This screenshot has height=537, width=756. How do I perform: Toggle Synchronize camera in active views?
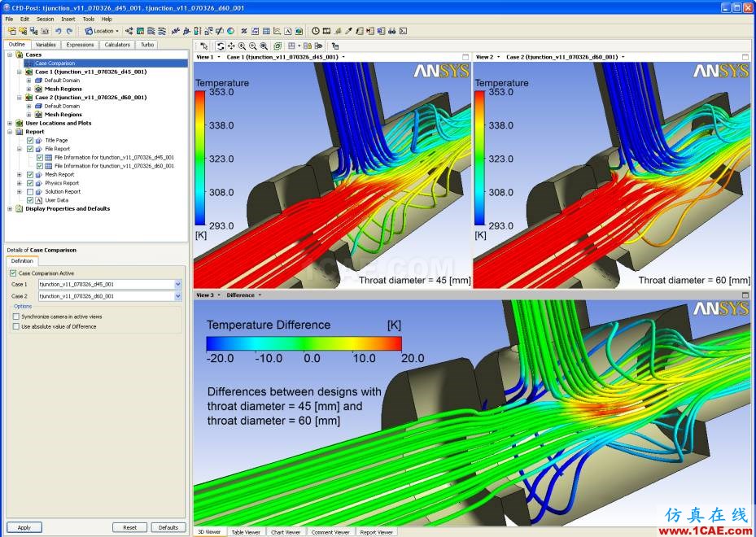16,316
